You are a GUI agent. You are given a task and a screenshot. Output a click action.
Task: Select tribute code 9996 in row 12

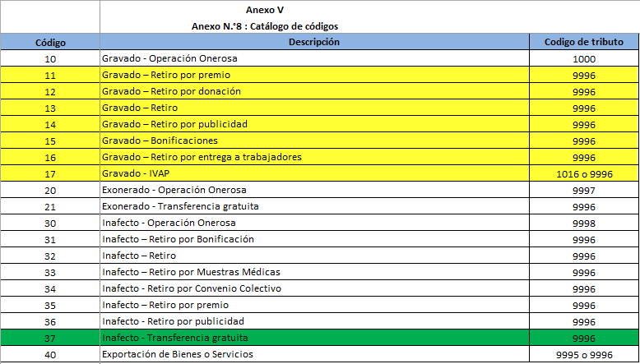(584, 91)
